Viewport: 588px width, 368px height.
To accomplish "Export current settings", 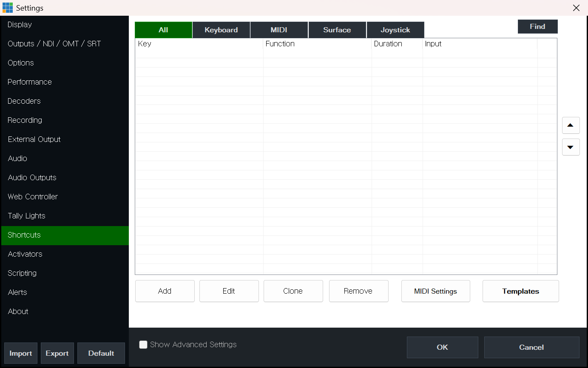I will [x=57, y=353].
